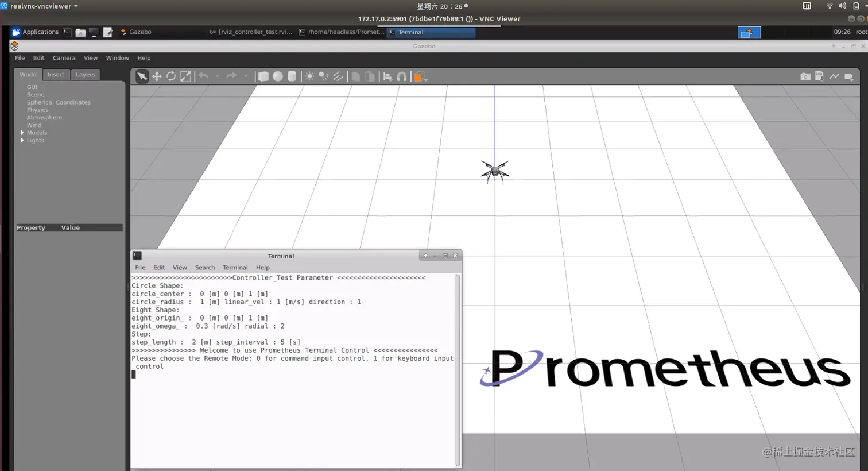This screenshot has width=868, height=471.
Task: Open Gazebo View menu
Action: pyautogui.click(x=91, y=58)
